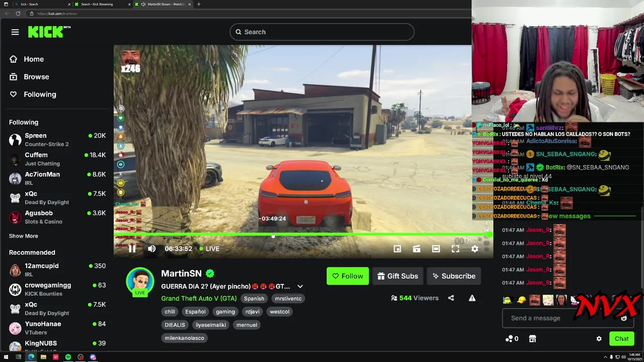The width and height of the screenshot is (644, 362).
Task: Click the rdjavi tag
Action: [253, 312]
